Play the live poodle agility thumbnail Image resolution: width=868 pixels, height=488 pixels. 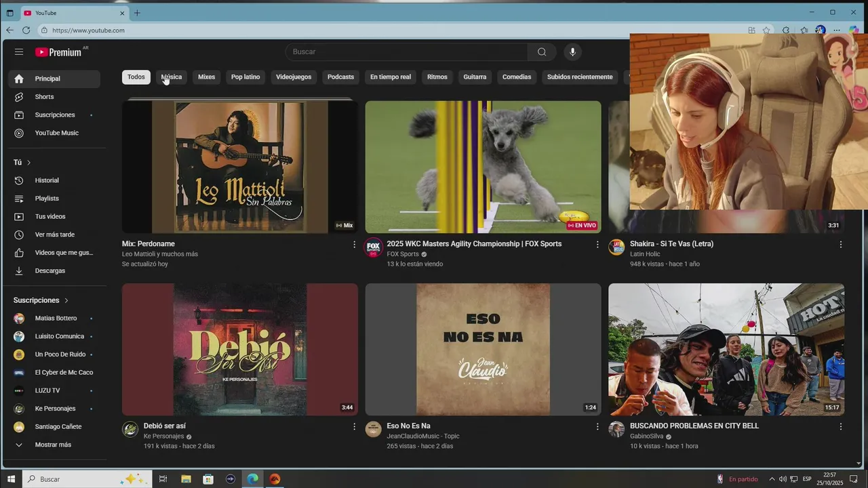483,167
